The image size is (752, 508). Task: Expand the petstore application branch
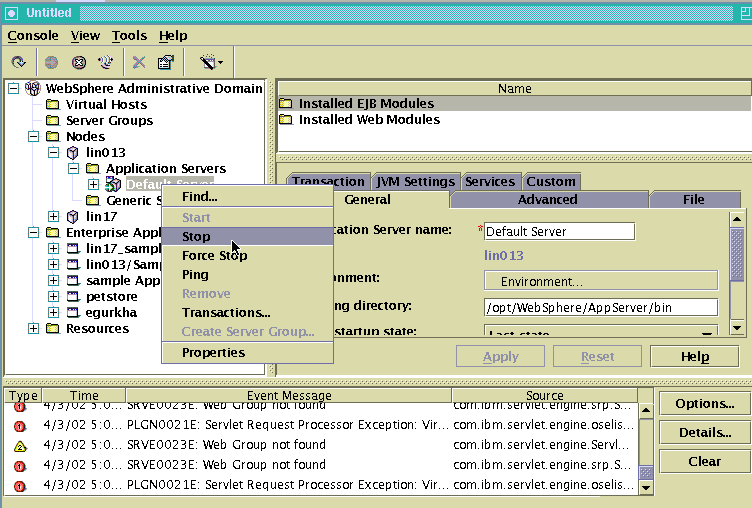(53, 296)
